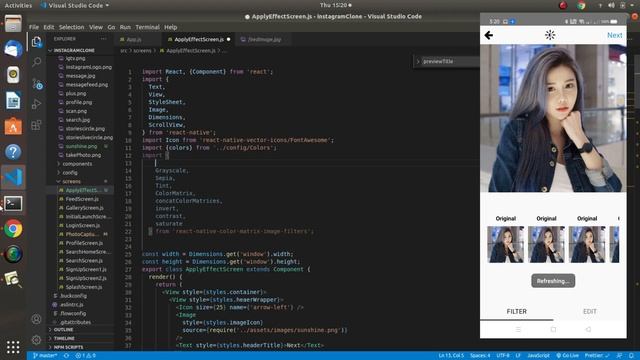This screenshot has width=640, height=360.
Task: Open Help from the dock
Action: click(13, 152)
